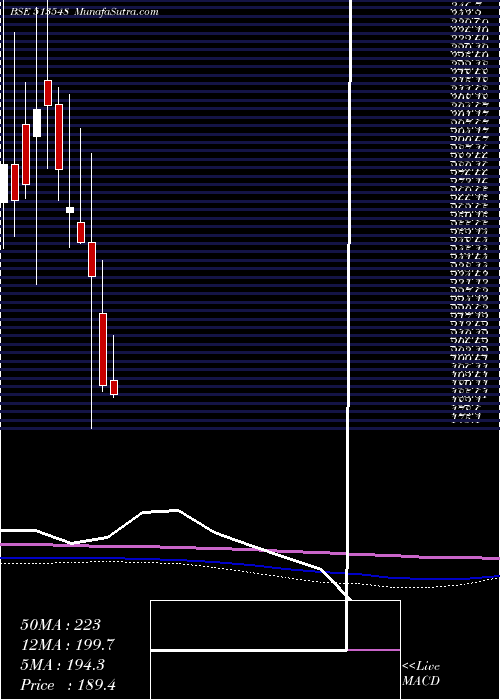
Task: Open the <<Live MACD label
Action: pos(421,674)
